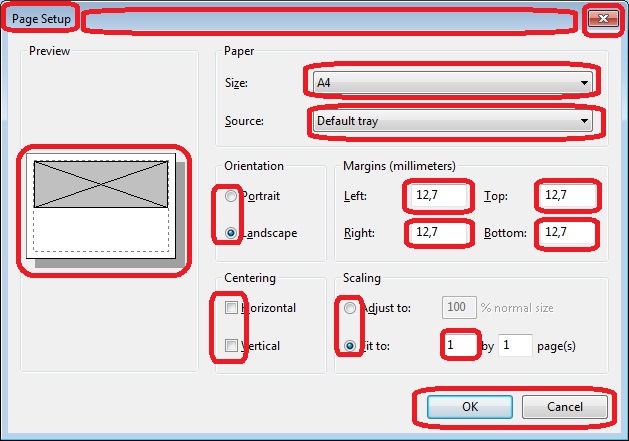Close the Page Setup dialog
Screen dimensions: 629x441
pos(601,19)
